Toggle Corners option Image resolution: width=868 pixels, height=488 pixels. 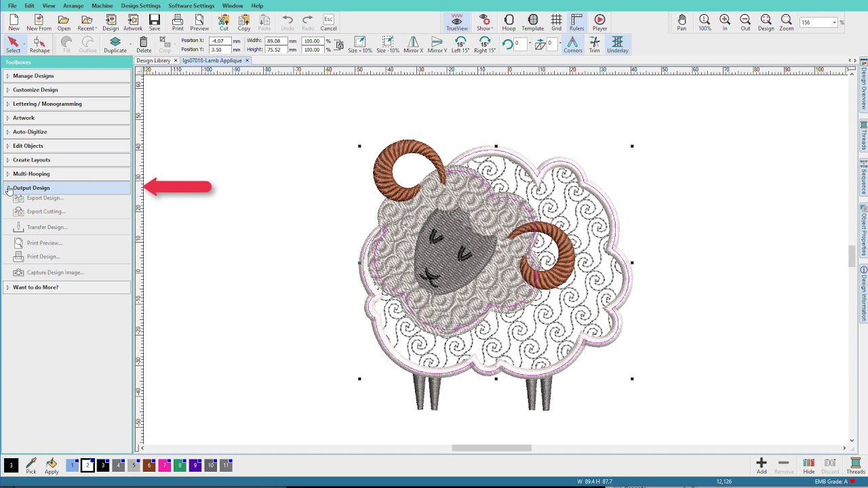tap(572, 45)
